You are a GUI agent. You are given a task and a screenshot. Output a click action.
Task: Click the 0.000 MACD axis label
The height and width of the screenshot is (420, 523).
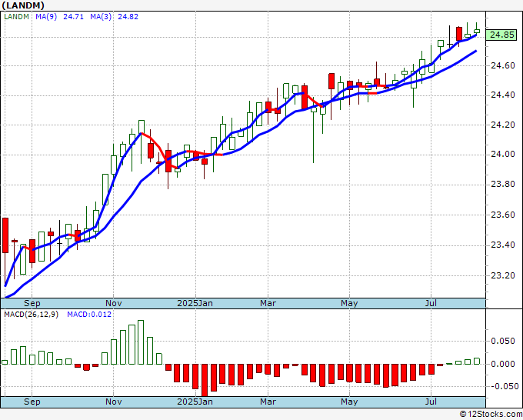(503, 364)
